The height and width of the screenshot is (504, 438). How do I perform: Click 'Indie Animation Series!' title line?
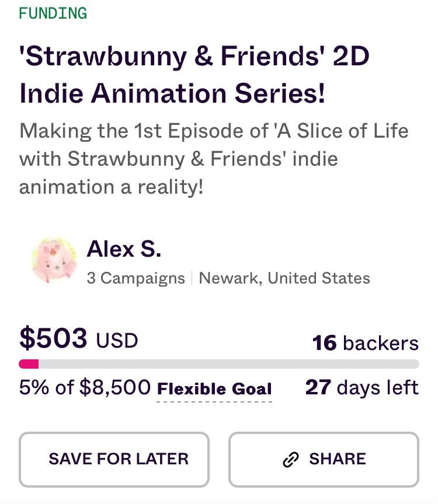[x=172, y=93]
